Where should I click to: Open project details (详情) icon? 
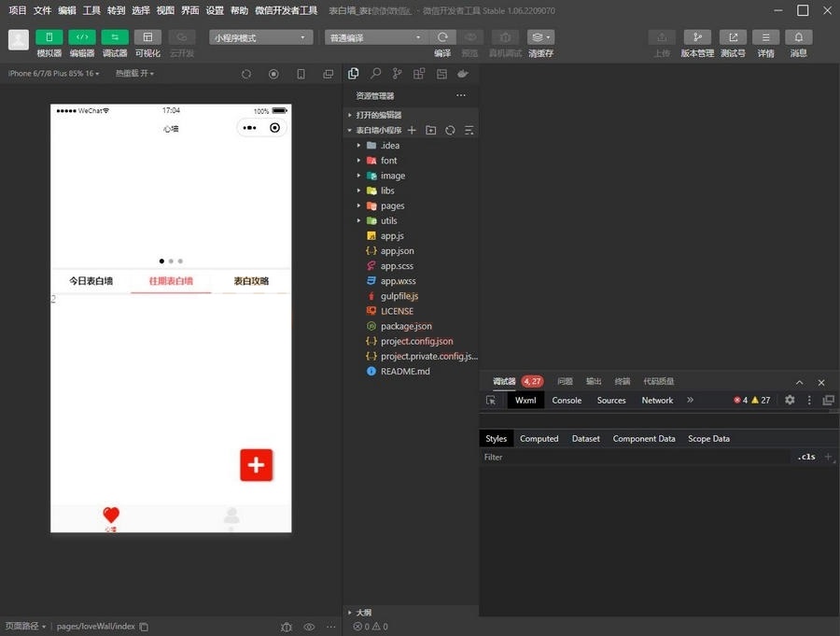(765, 37)
